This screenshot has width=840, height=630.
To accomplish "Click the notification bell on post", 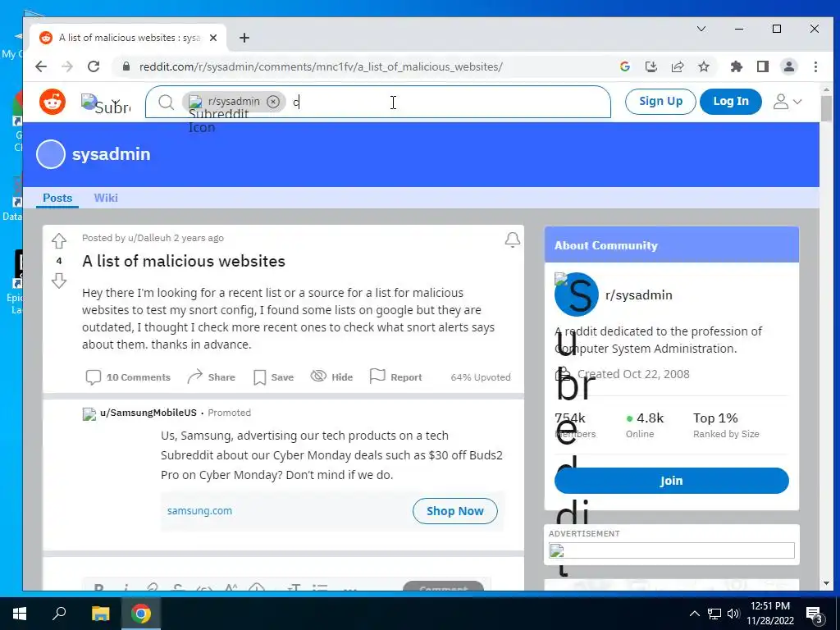I will tap(513, 240).
